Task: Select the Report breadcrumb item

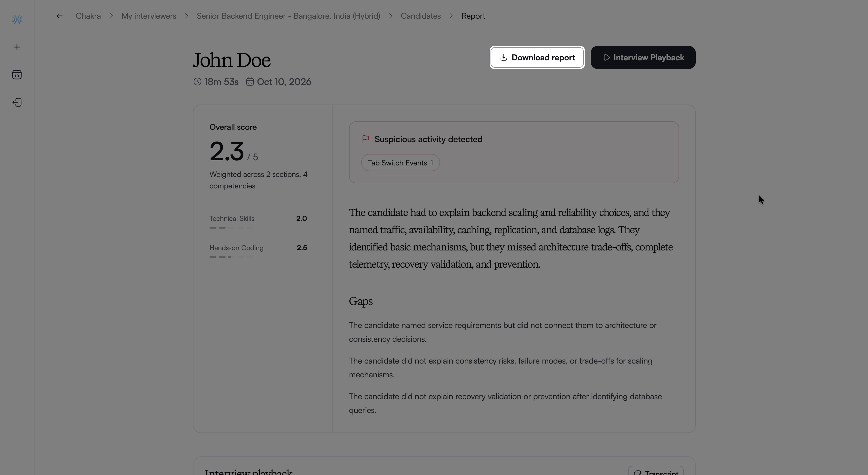Action: (473, 16)
